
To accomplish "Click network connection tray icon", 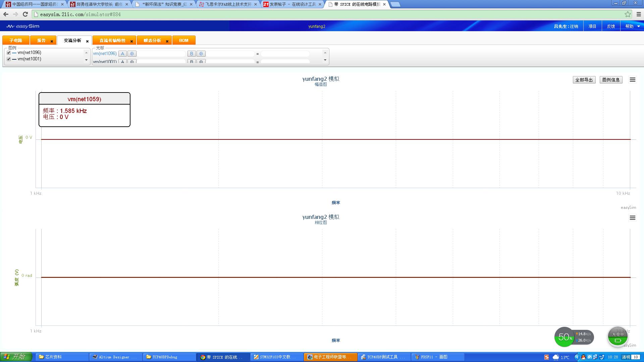I will click(x=595, y=357).
